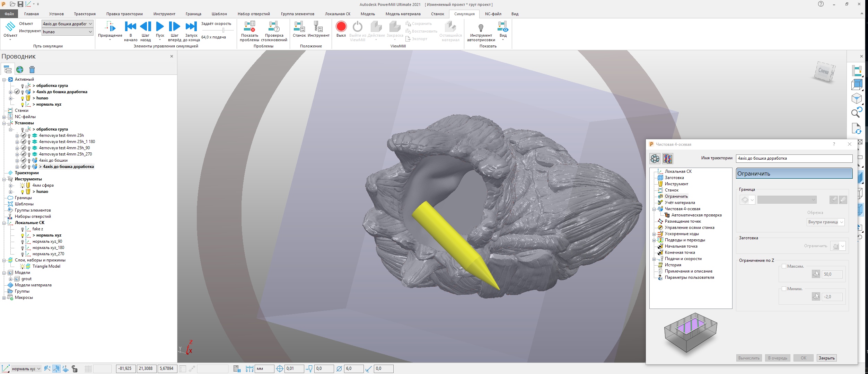
Task: Switch to the Траектория ribbon tab
Action: coord(85,14)
